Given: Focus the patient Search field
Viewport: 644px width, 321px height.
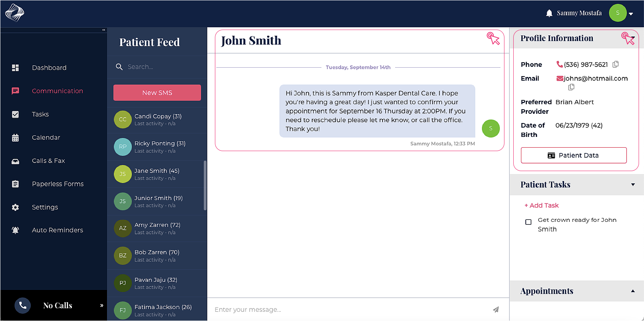Looking at the screenshot, I should pos(157,67).
